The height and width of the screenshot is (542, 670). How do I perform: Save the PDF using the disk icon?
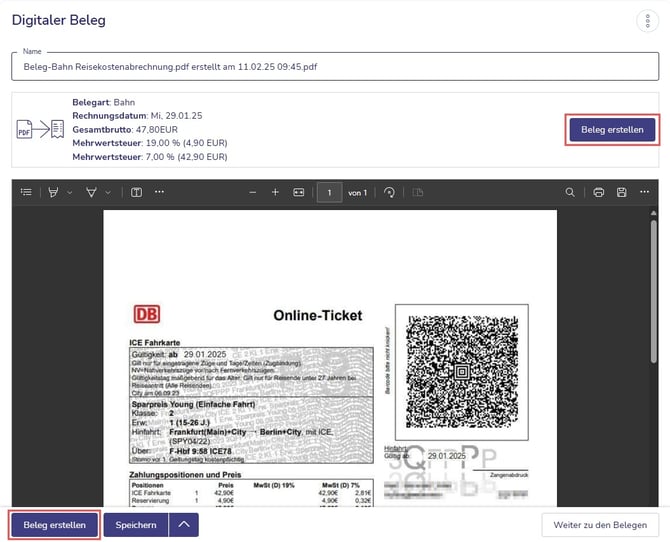pyautogui.click(x=621, y=192)
